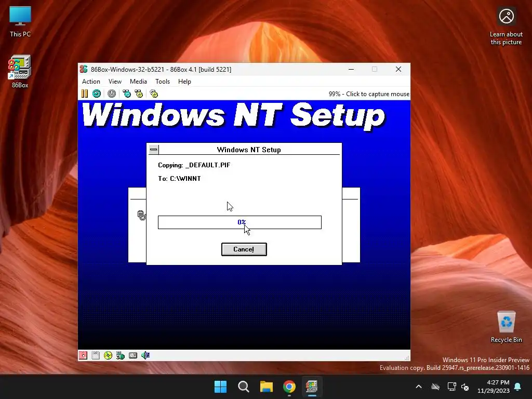Select the This PC desktop icon
This screenshot has height=399, width=532.
click(20, 21)
